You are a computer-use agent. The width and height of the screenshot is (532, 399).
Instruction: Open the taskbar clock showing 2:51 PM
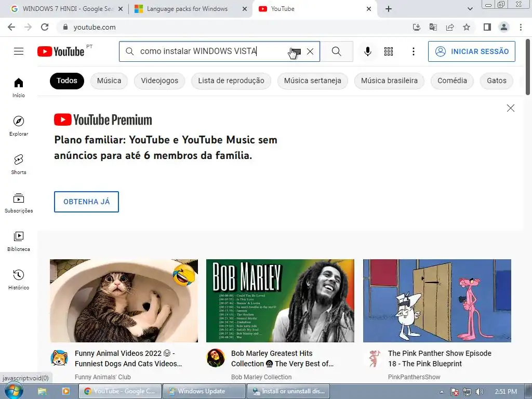tap(506, 392)
